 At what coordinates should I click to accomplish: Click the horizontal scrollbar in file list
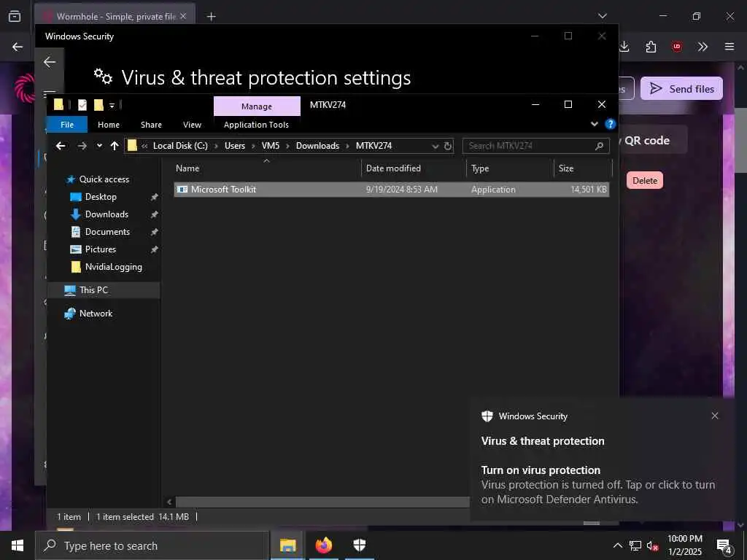[322, 502]
